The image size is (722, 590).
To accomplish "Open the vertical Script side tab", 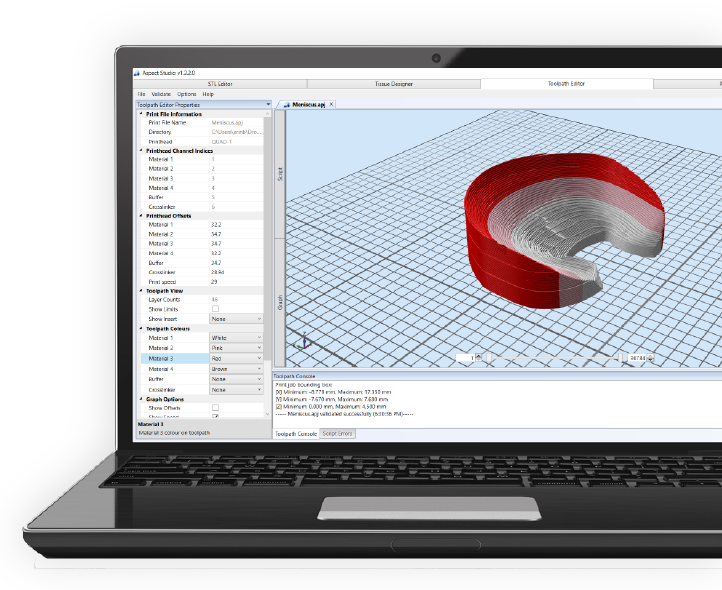I will click(280, 174).
